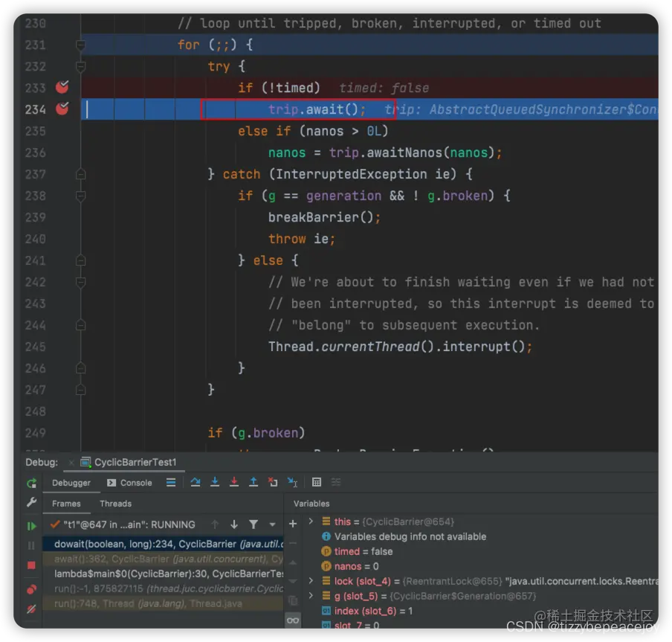Collapse the for loop at line 231

click(x=80, y=45)
